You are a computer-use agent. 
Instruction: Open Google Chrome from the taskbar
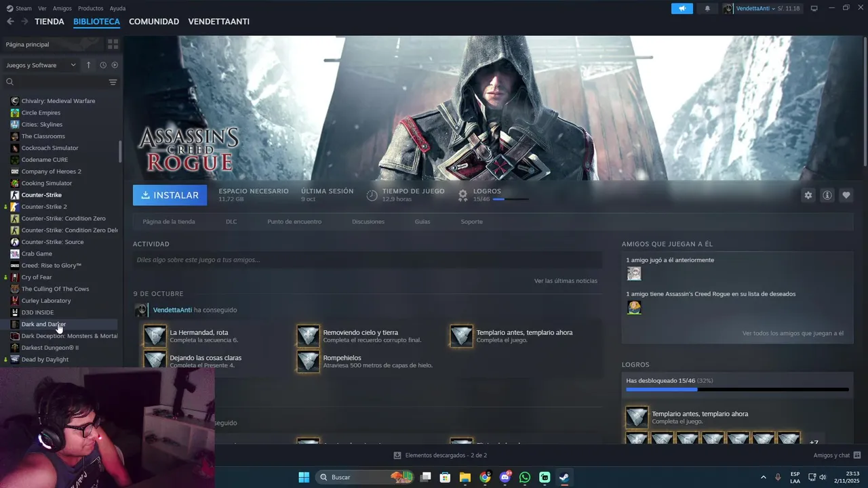485,477
